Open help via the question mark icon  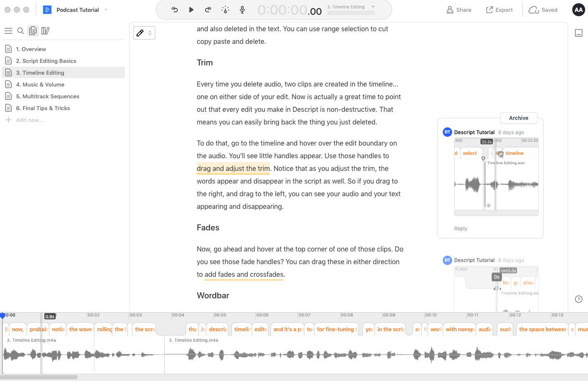coord(579,299)
